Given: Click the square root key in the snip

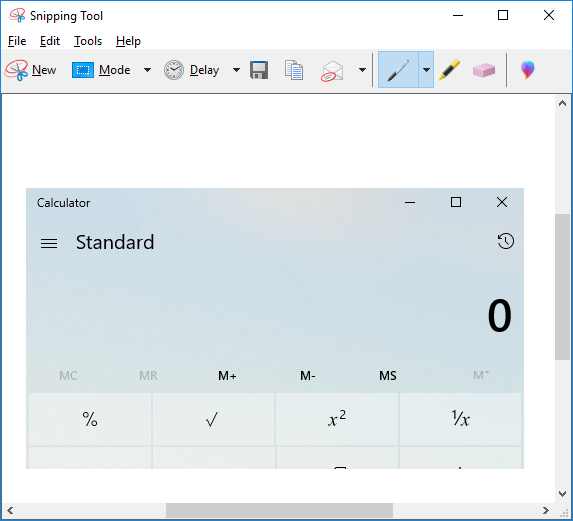Looking at the screenshot, I should pos(213,419).
